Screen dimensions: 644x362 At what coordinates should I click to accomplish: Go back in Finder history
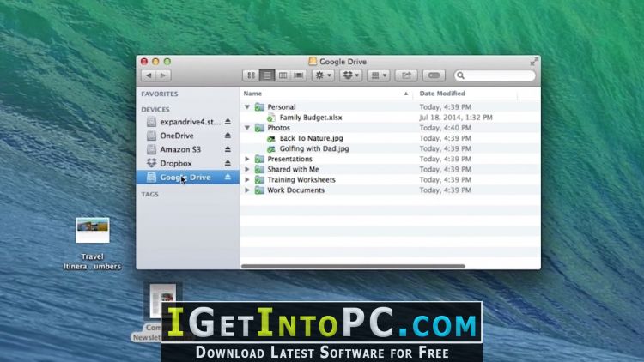point(149,75)
